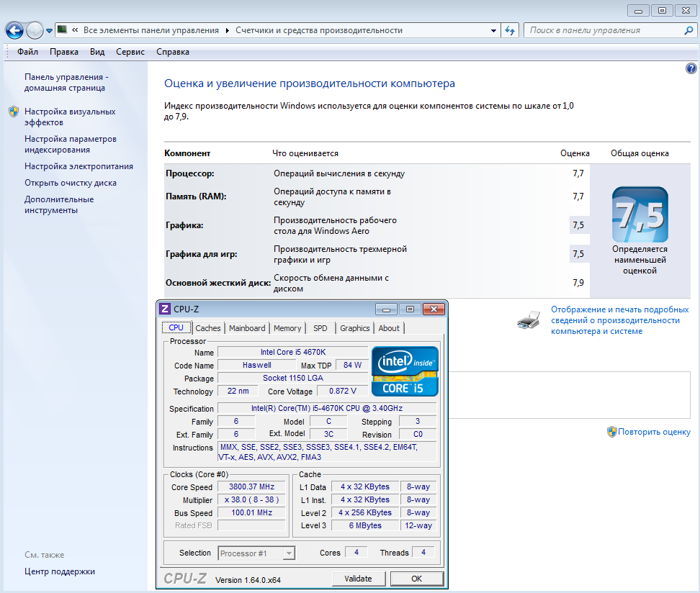Screen dimensions: 700x593
Task: Open the Файл menu
Action: pos(27,52)
